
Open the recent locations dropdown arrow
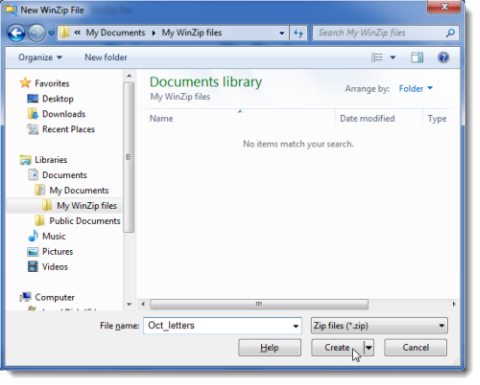[51, 33]
